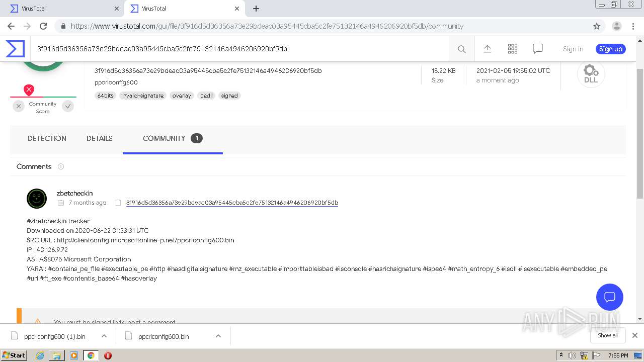Select the COMMUNITY tab
The height and width of the screenshot is (362, 644).
click(173, 138)
